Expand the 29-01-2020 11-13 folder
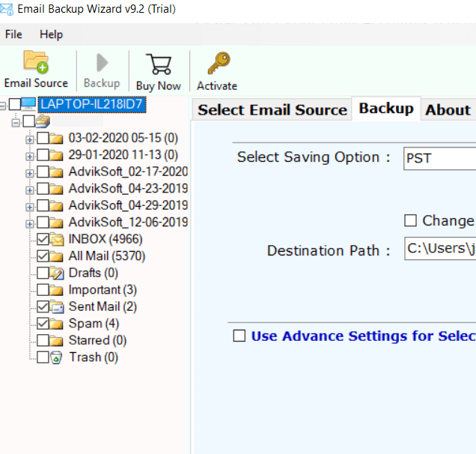Image resolution: width=476 pixels, height=454 pixels. (x=29, y=157)
